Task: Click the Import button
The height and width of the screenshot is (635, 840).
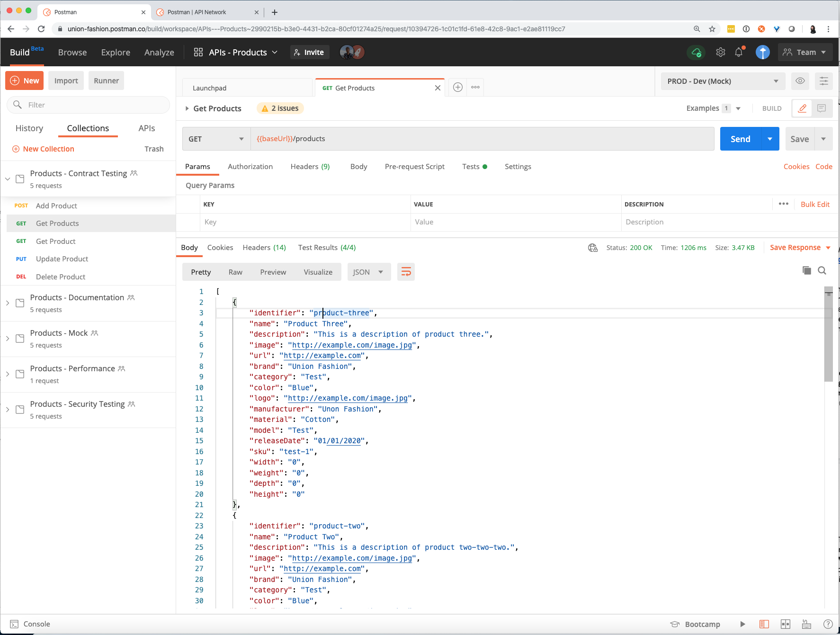Action: (x=66, y=80)
